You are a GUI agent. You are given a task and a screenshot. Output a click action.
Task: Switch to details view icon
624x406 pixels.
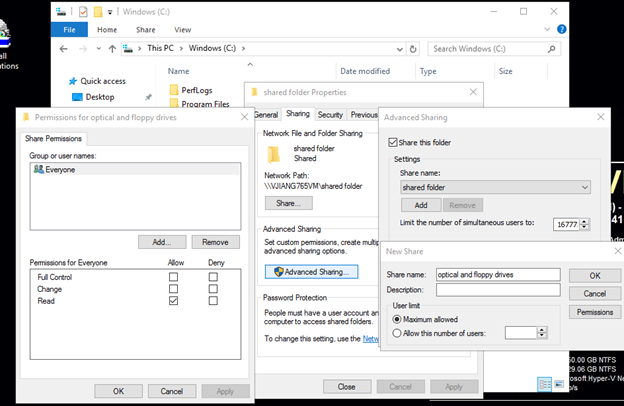[544, 384]
